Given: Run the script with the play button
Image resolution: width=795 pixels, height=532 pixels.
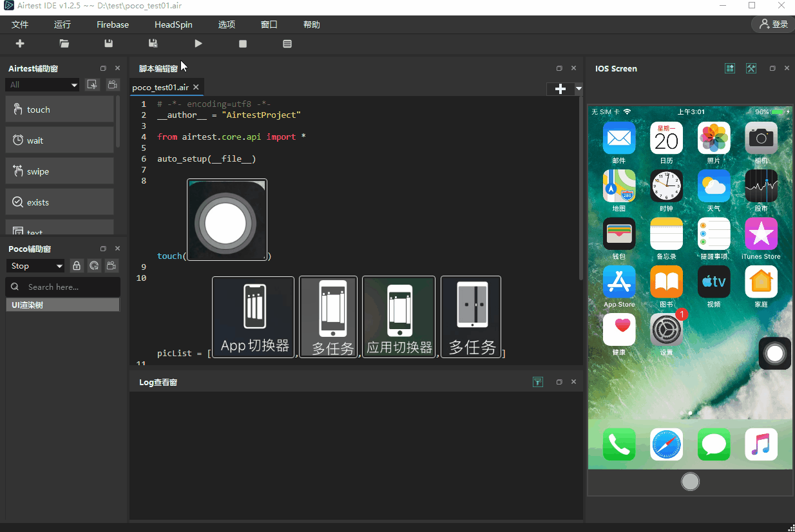Looking at the screenshot, I should click(x=198, y=44).
